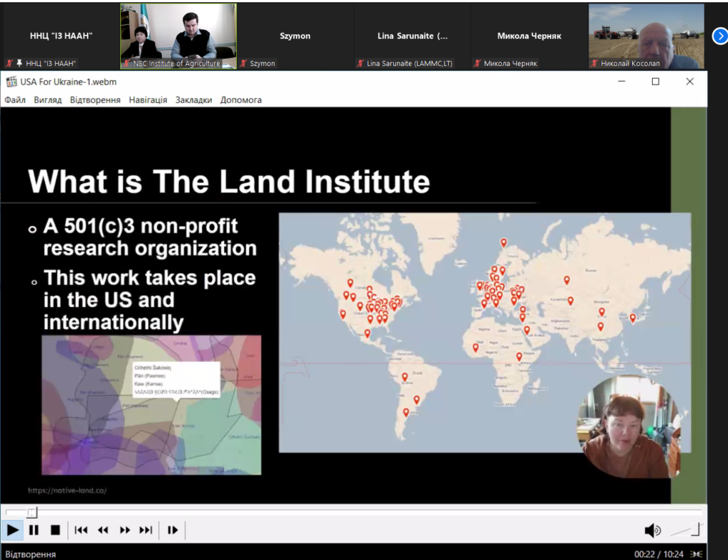
Task: Open the Вигляд menu
Action: tap(48, 100)
